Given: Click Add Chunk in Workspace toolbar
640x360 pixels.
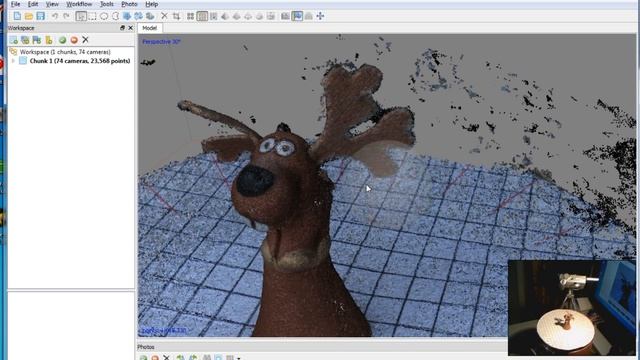Looking at the screenshot, I should click(x=13, y=40).
